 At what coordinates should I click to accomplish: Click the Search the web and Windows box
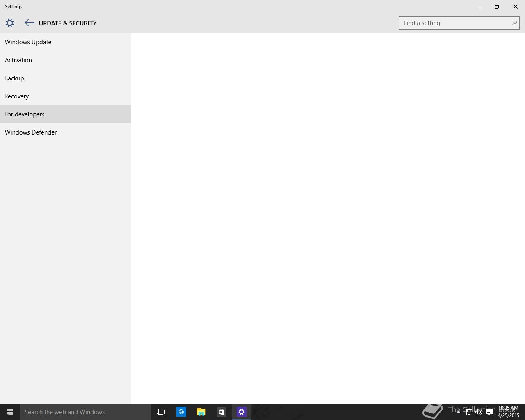point(85,412)
